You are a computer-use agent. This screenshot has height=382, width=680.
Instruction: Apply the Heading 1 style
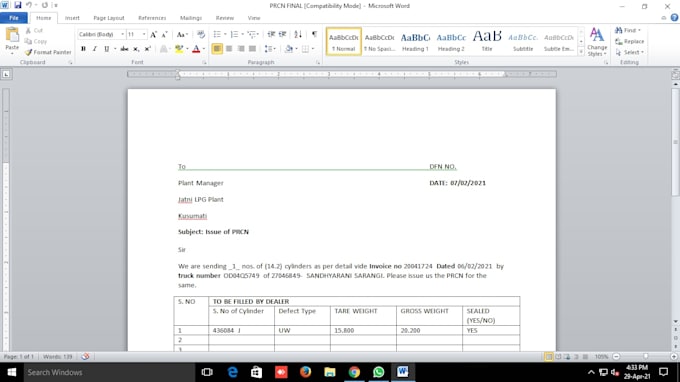tap(415, 42)
